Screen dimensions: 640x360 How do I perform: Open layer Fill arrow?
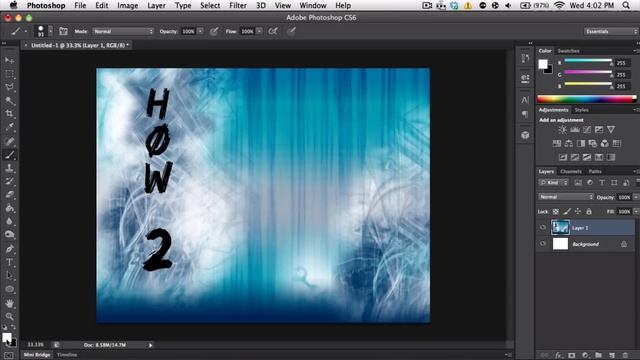636,211
